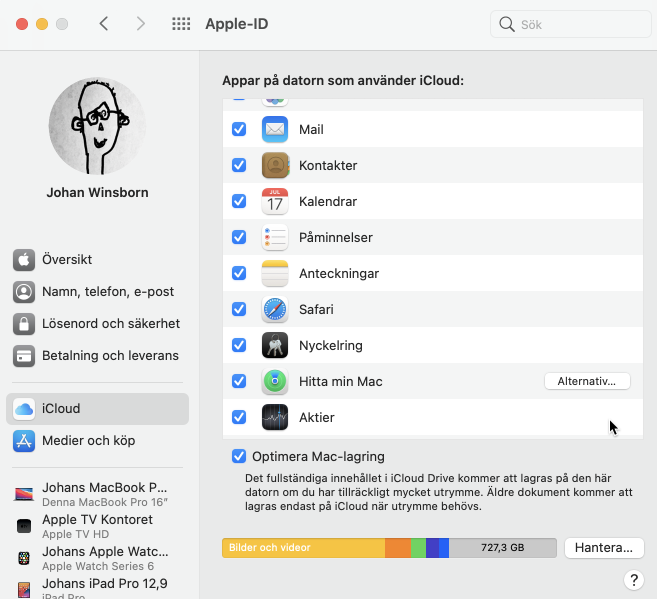657x599 pixels.
Task: Go forward with the right arrow
Action: [141, 24]
